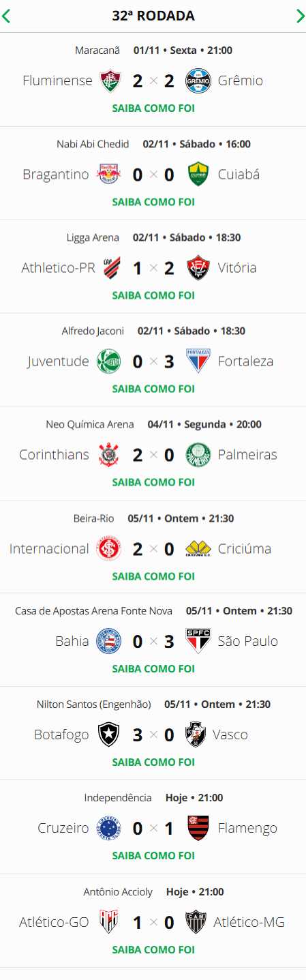Open Saiba Como Foi for Atlético-GO vs Atlético-MG
The width and height of the screenshot is (306, 980).
tap(153, 949)
